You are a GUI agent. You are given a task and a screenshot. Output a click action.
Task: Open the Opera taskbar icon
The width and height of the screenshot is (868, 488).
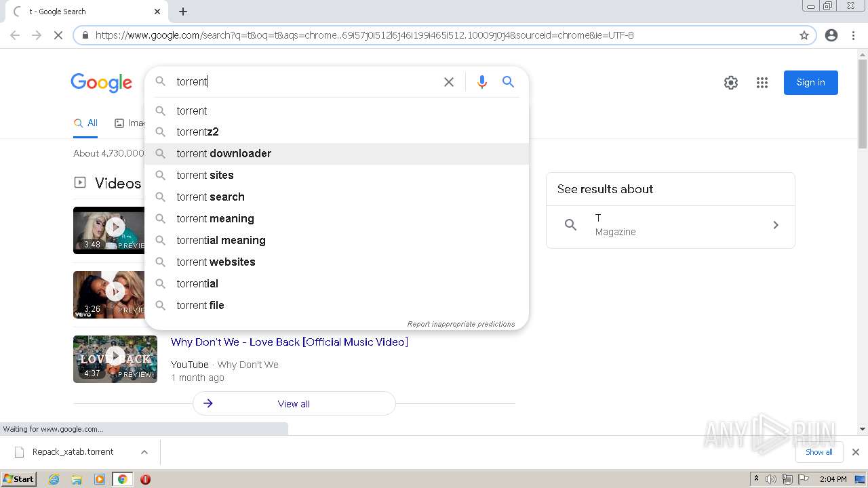(145, 479)
